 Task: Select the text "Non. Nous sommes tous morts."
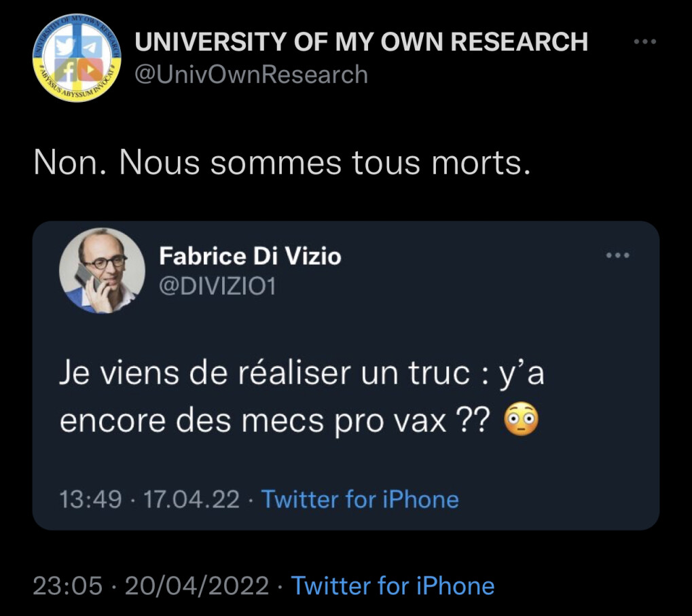281,162
